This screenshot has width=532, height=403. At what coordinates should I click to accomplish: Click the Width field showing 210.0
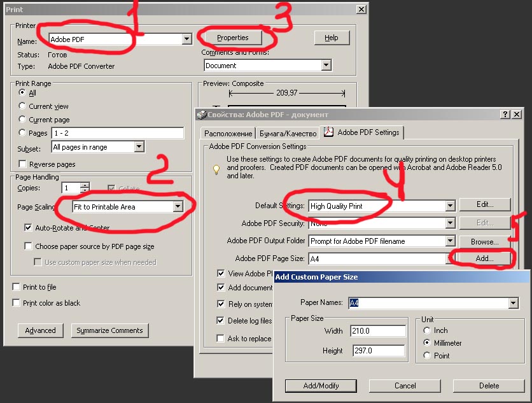coord(378,330)
